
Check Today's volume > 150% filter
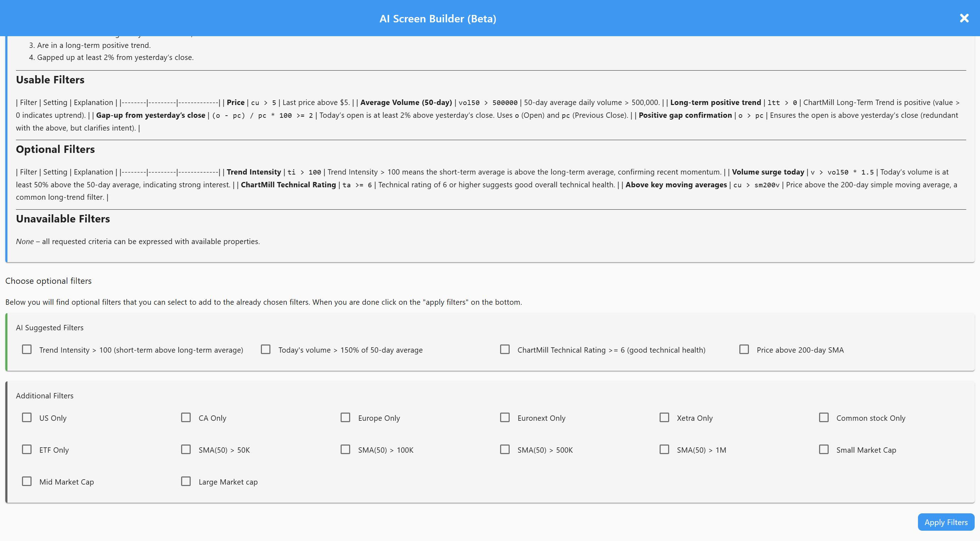(265, 349)
